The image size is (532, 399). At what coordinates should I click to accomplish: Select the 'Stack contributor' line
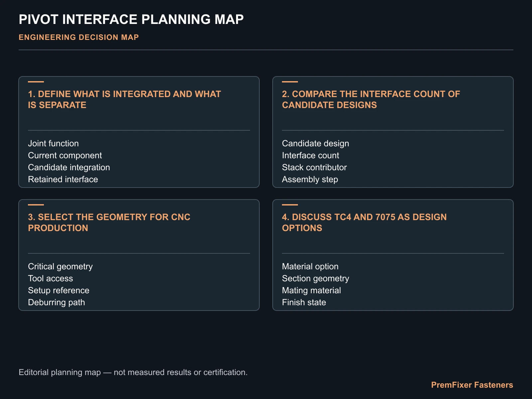(314, 167)
